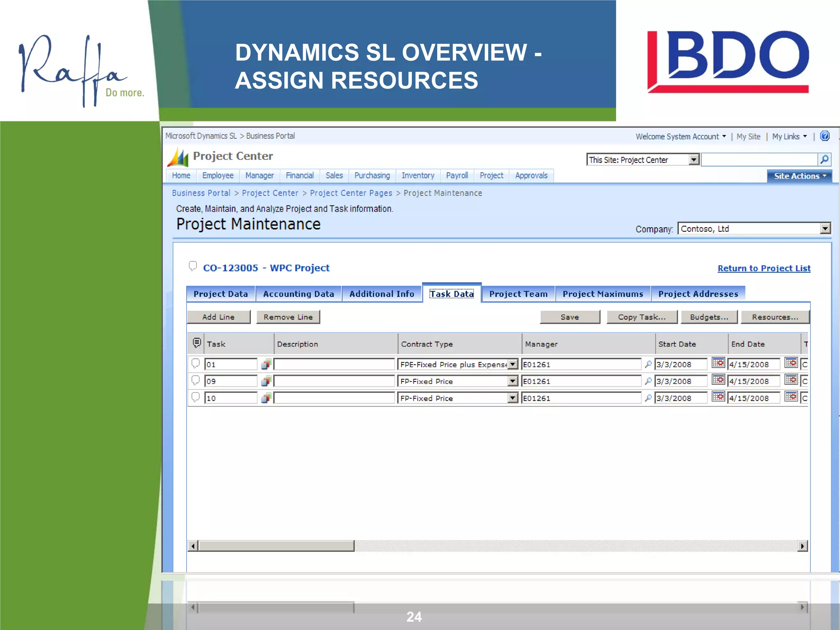Open the Payroll navigation tab
The width and height of the screenshot is (840, 630).
pos(457,176)
